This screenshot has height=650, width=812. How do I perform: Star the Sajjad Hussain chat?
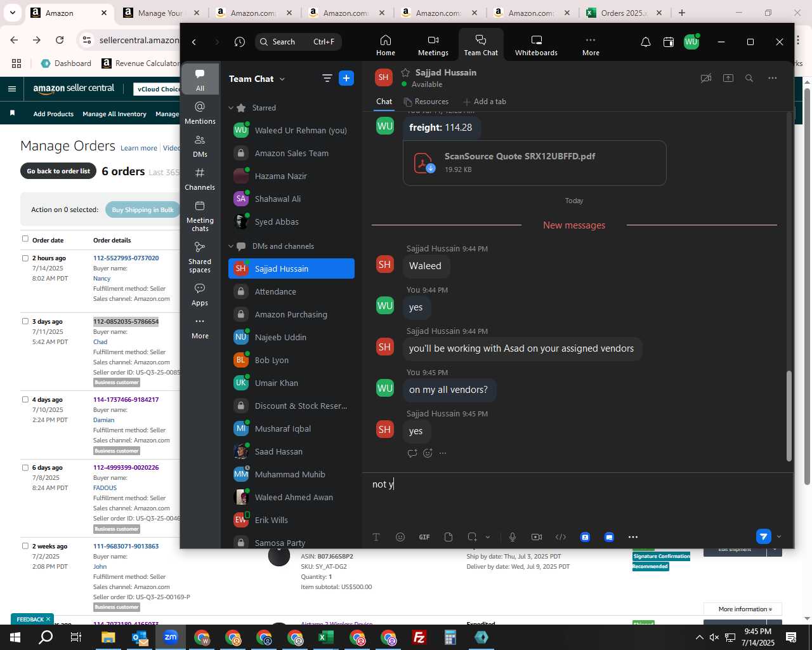click(x=405, y=72)
